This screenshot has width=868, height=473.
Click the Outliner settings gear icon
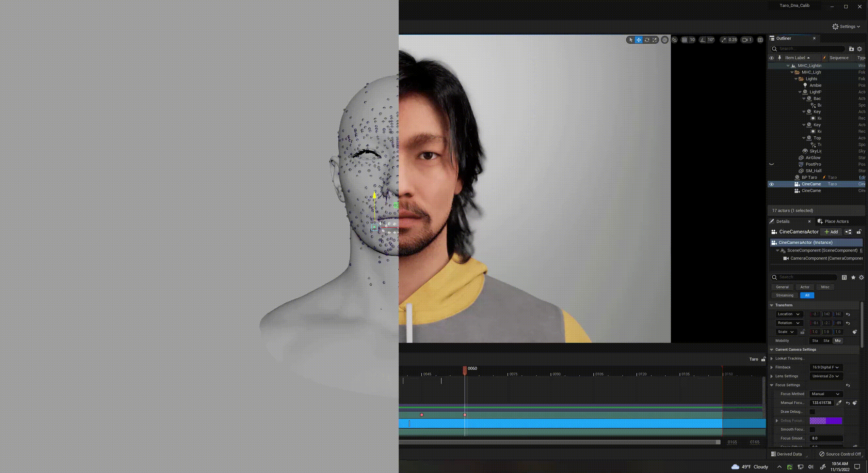[x=859, y=49]
